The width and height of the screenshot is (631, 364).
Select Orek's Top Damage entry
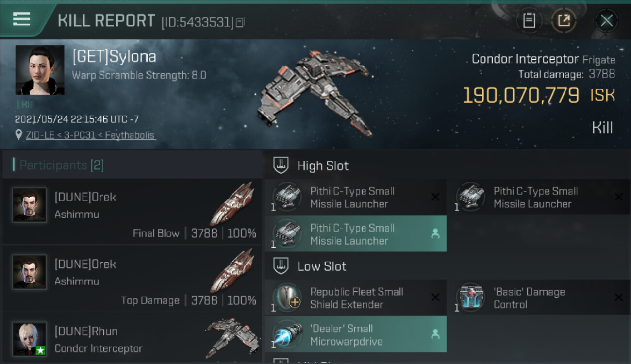133,279
